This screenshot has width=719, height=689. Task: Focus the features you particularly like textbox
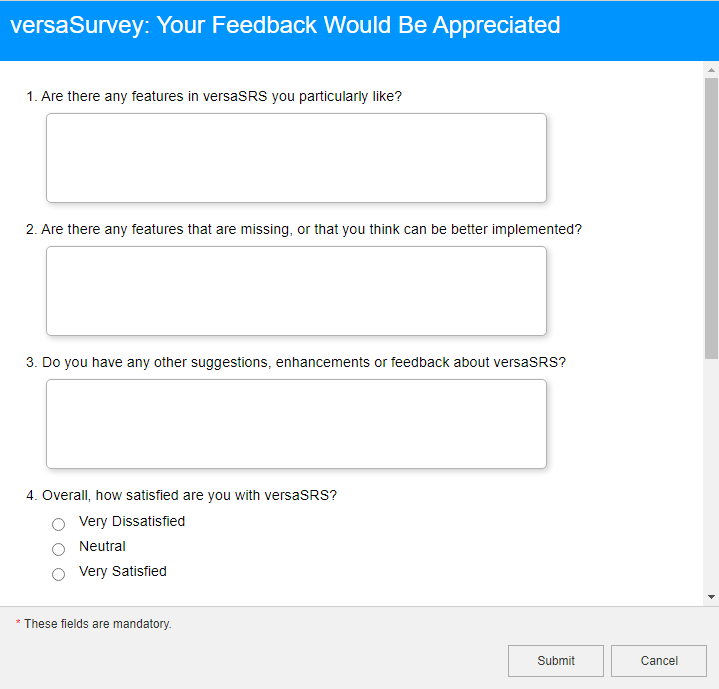(296, 158)
